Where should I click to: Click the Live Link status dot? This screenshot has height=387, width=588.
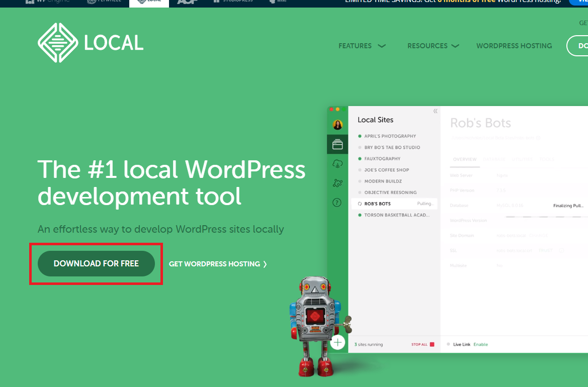(x=448, y=344)
